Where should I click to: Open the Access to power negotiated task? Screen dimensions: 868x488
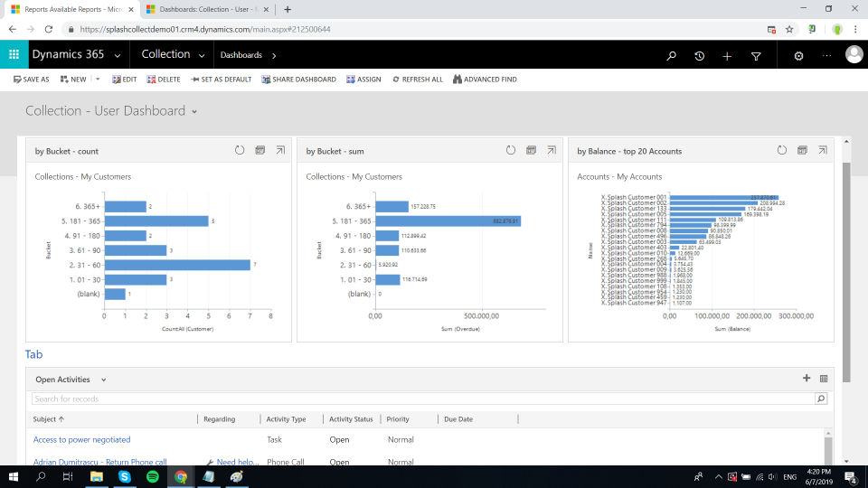coord(83,439)
